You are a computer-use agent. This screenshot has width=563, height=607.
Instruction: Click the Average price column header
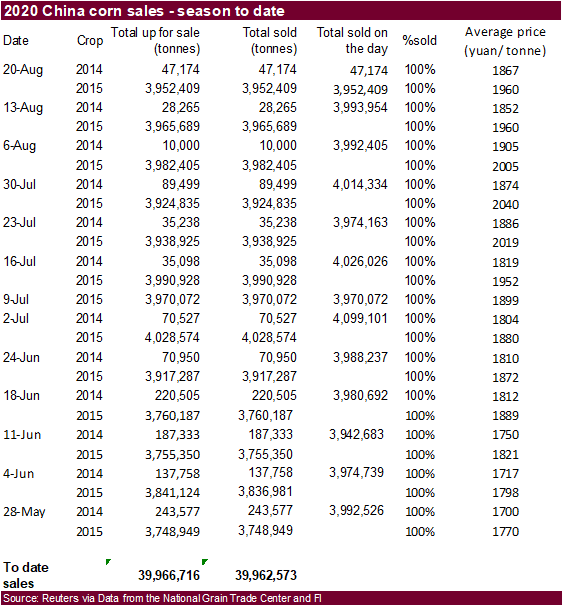(505, 41)
